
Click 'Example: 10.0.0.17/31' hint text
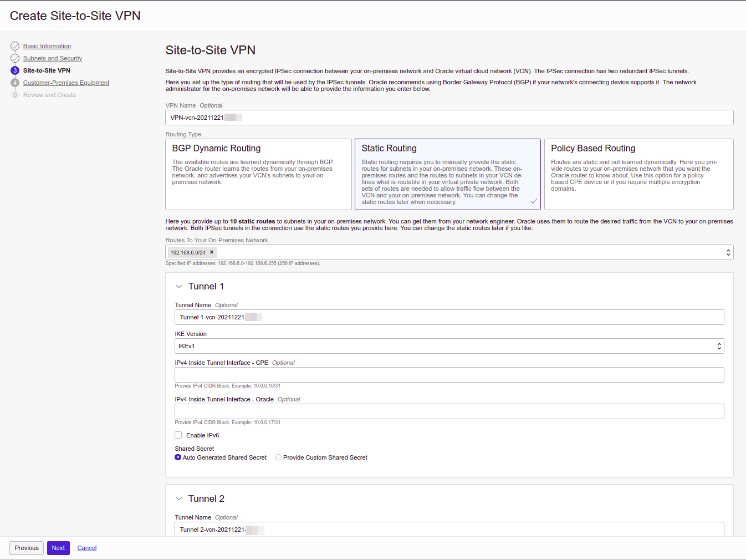point(256,422)
